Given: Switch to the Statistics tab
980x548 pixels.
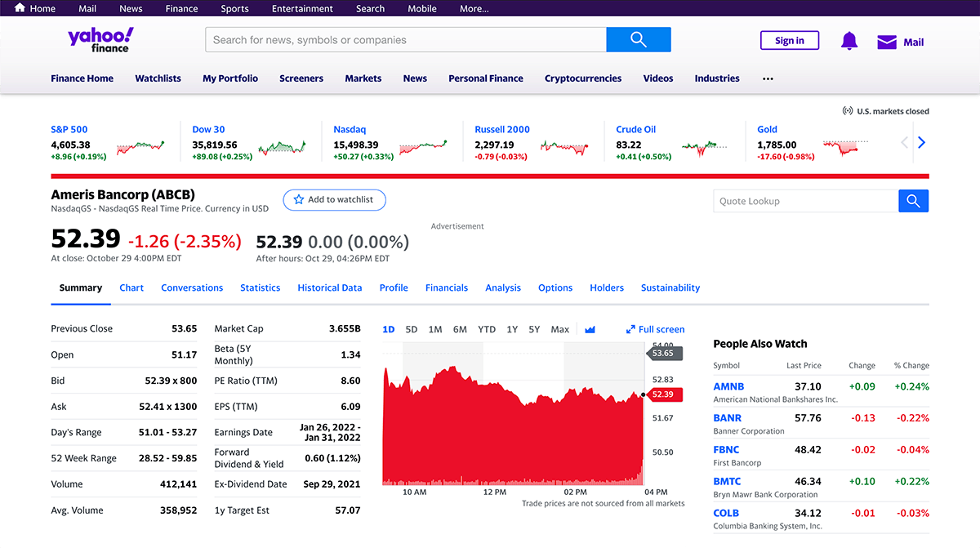Looking at the screenshot, I should [x=261, y=287].
